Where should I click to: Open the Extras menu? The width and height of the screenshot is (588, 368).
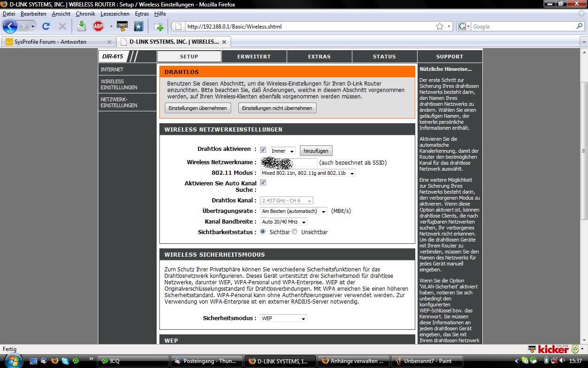[142, 14]
